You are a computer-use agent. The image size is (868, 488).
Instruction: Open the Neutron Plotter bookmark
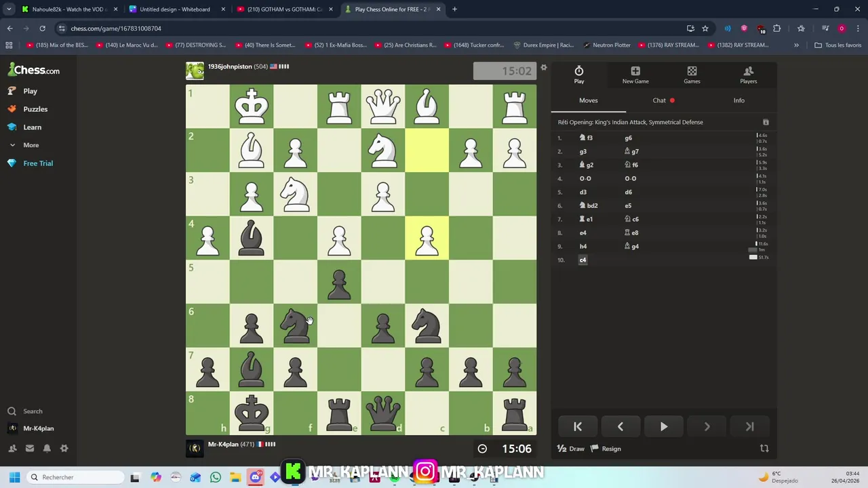(x=607, y=45)
